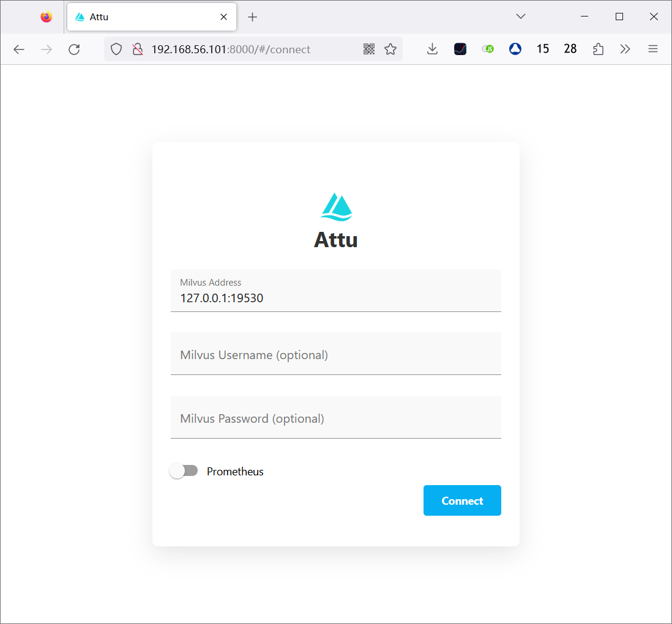
Task: Open the Firefox downloads panel
Action: tap(432, 50)
